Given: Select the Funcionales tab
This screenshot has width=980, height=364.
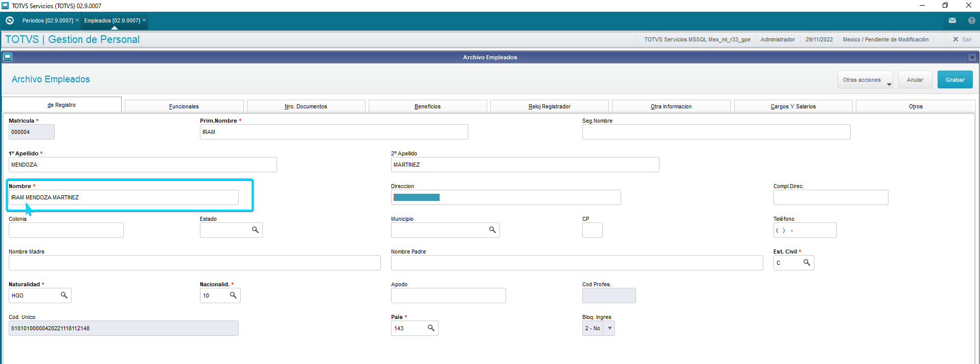Looking at the screenshot, I should point(184,106).
